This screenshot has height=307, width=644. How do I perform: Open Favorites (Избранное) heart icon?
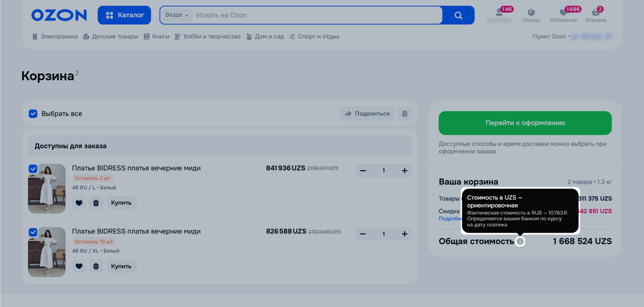pos(563,15)
